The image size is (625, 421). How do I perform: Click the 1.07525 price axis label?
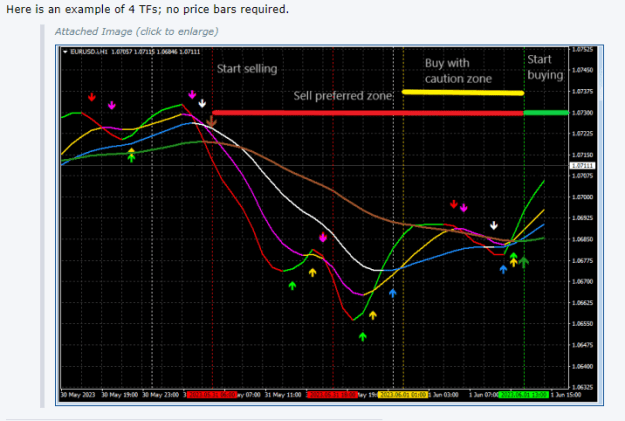tap(582, 49)
